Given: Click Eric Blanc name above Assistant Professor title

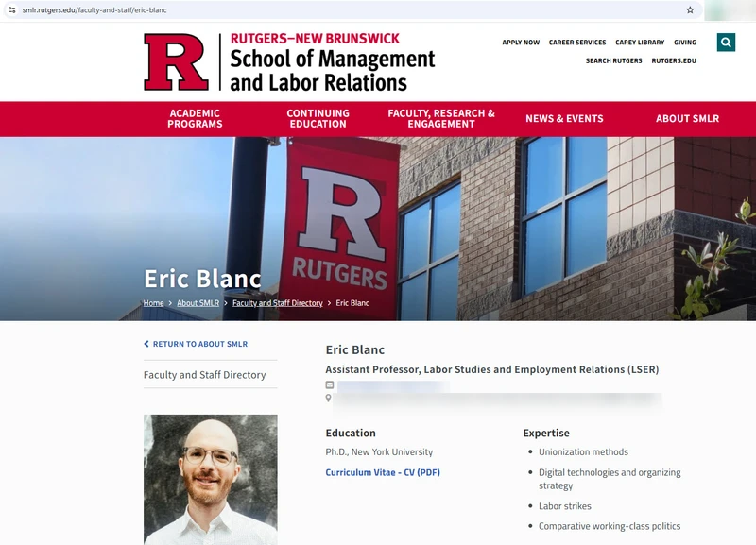Looking at the screenshot, I should coord(355,349).
